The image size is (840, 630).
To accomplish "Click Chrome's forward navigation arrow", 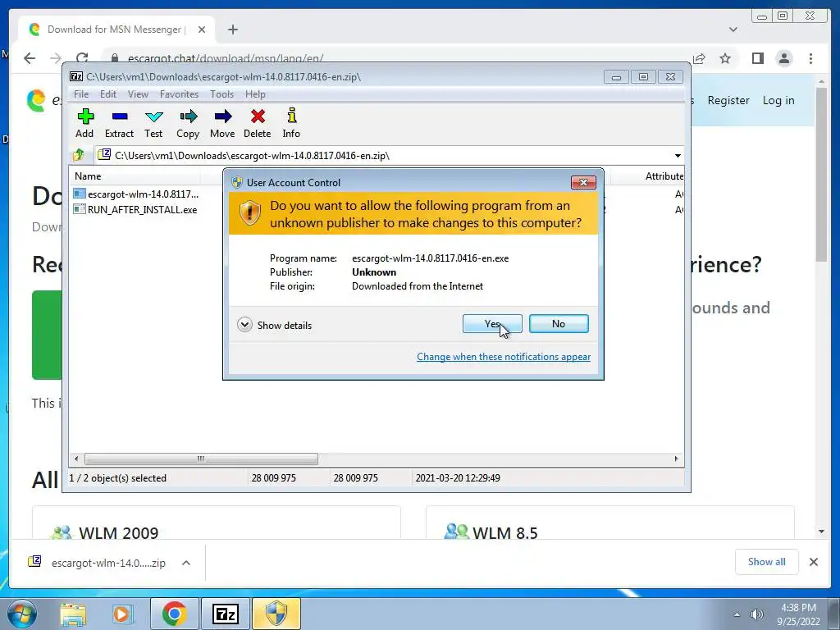I will pyautogui.click(x=56, y=58).
